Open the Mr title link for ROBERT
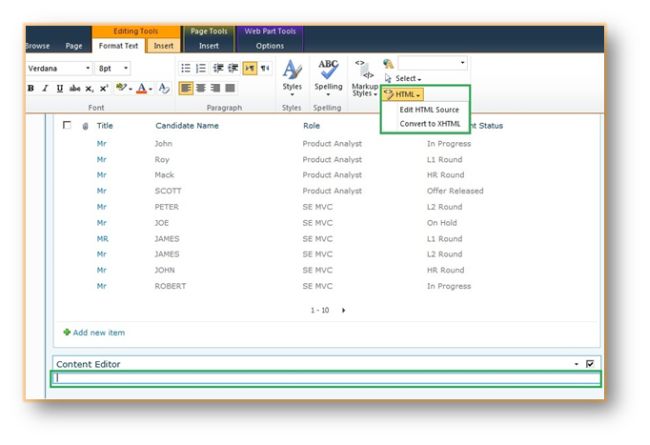Screen dimensions: 650x445 tap(102, 286)
